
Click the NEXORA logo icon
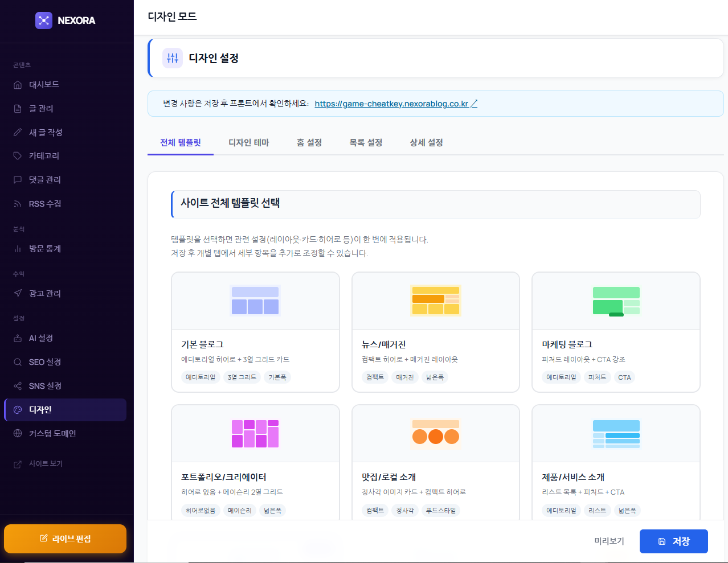pyautogui.click(x=44, y=20)
